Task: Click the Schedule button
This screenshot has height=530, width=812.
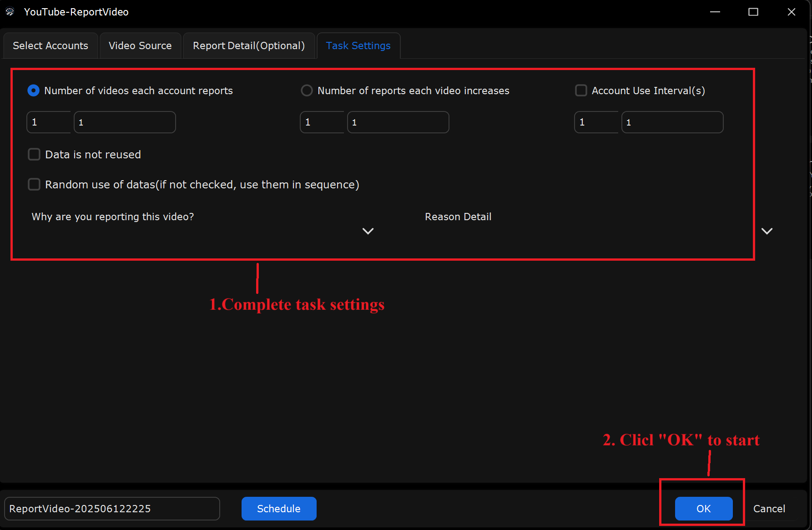Action: pos(279,509)
